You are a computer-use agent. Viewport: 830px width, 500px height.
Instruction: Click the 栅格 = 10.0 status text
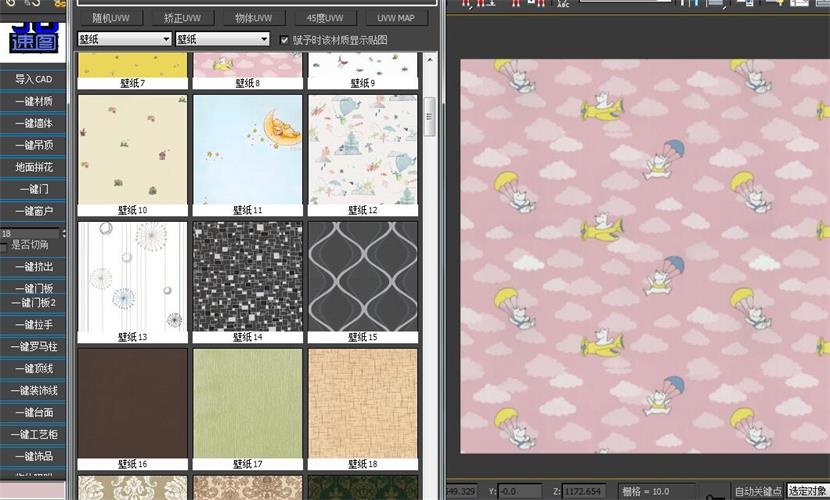[646, 492]
